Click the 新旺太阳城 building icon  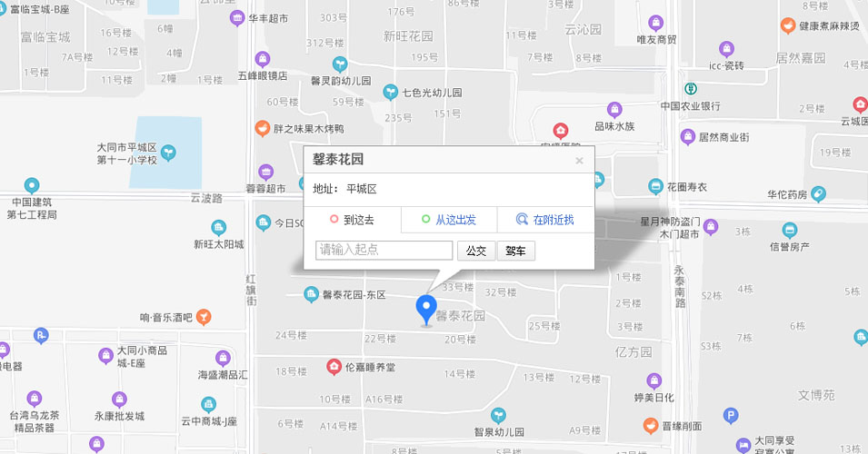coord(219,227)
